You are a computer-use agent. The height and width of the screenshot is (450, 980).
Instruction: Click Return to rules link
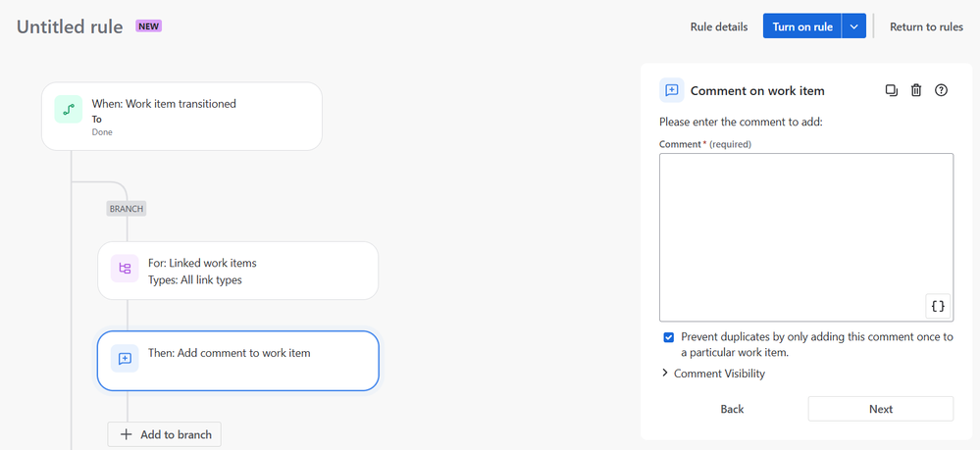(x=925, y=26)
